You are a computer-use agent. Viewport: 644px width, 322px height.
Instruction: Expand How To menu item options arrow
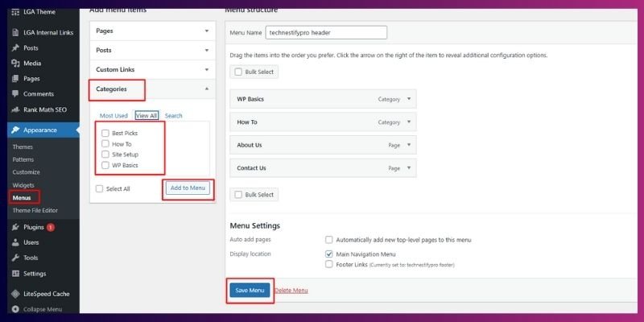click(409, 122)
